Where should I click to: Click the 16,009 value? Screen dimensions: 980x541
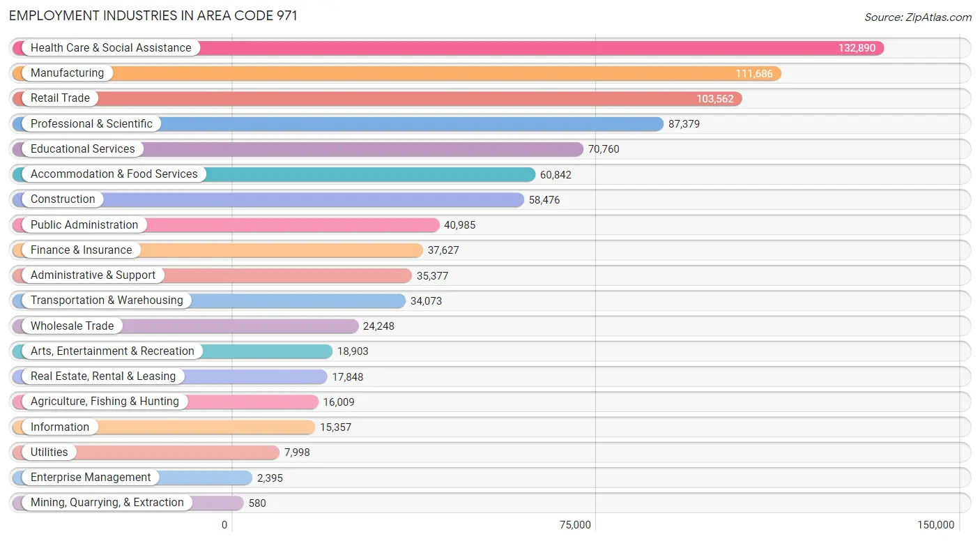[339, 402]
